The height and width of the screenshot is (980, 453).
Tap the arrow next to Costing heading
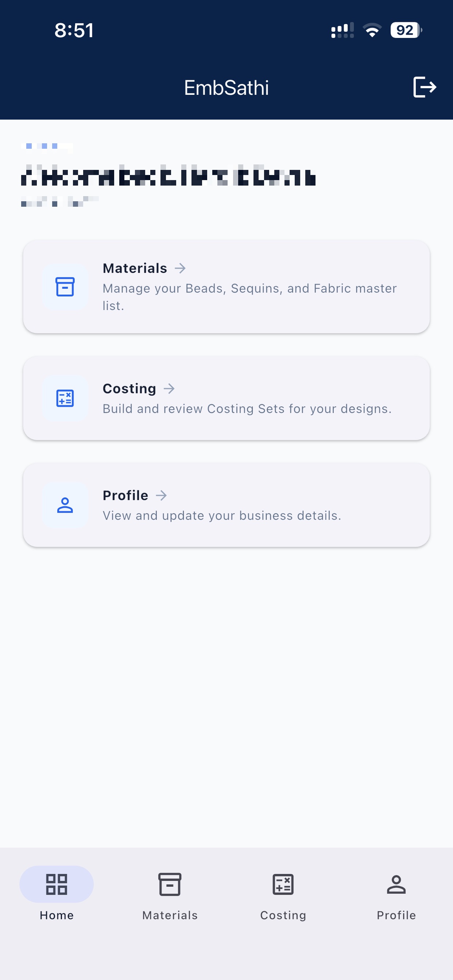[x=169, y=388]
